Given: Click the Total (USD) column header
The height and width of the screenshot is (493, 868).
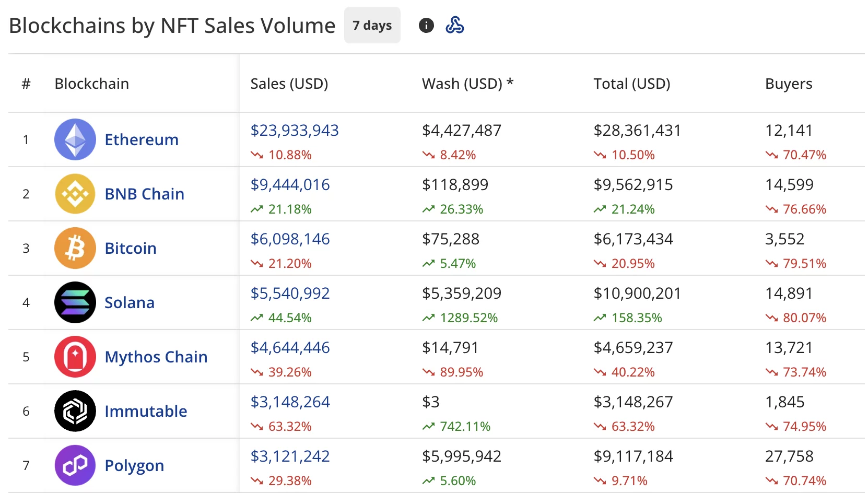Looking at the screenshot, I should (x=631, y=83).
